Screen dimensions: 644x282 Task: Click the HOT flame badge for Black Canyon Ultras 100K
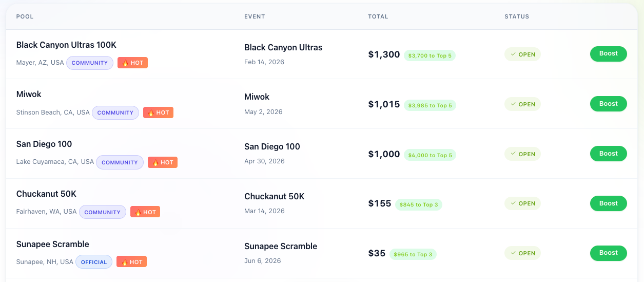point(132,63)
